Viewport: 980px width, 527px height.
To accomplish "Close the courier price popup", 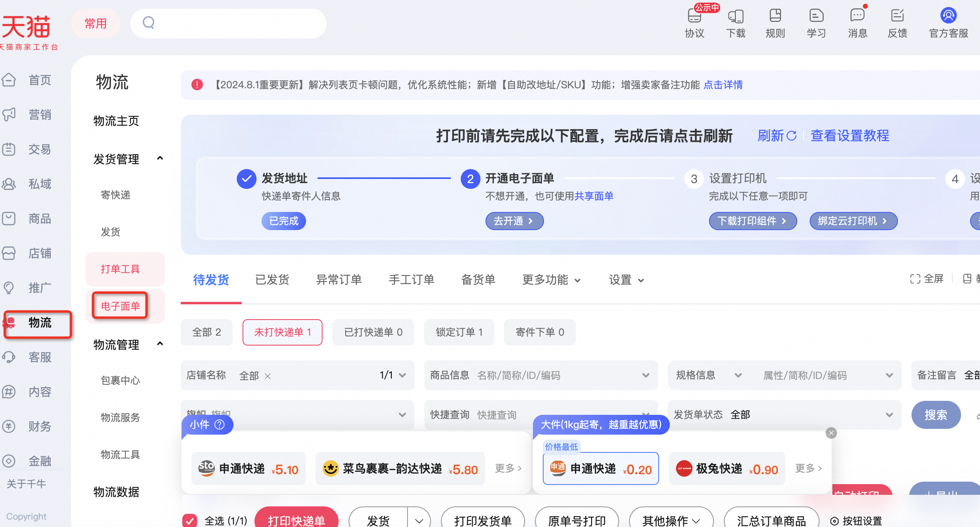I will click(831, 433).
